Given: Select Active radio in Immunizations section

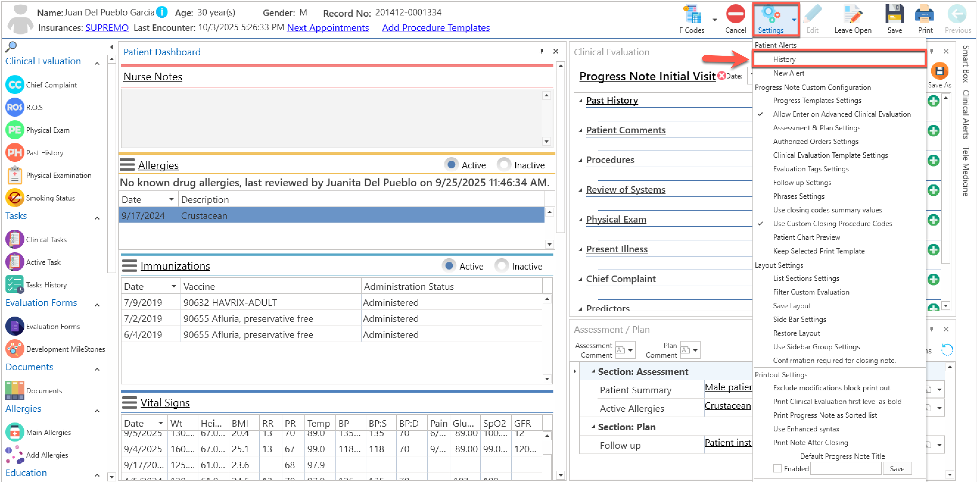Looking at the screenshot, I should (x=449, y=266).
